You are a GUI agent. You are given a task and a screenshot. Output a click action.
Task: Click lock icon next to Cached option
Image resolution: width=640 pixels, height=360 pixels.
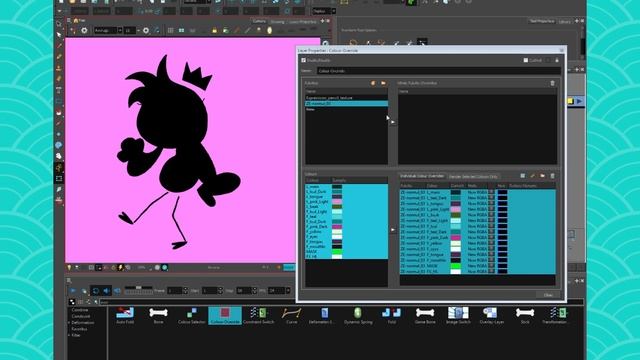click(557, 60)
